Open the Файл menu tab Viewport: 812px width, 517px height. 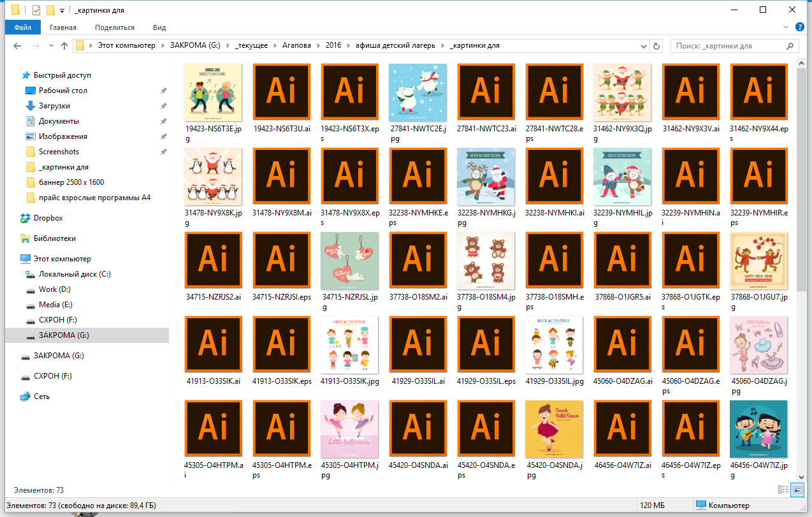pyautogui.click(x=23, y=27)
